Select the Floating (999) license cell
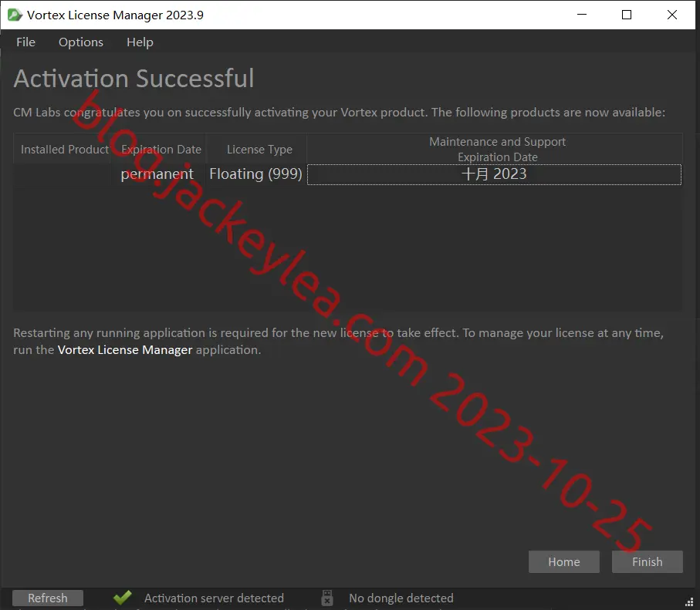 pyautogui.click(x=256, y=174)
